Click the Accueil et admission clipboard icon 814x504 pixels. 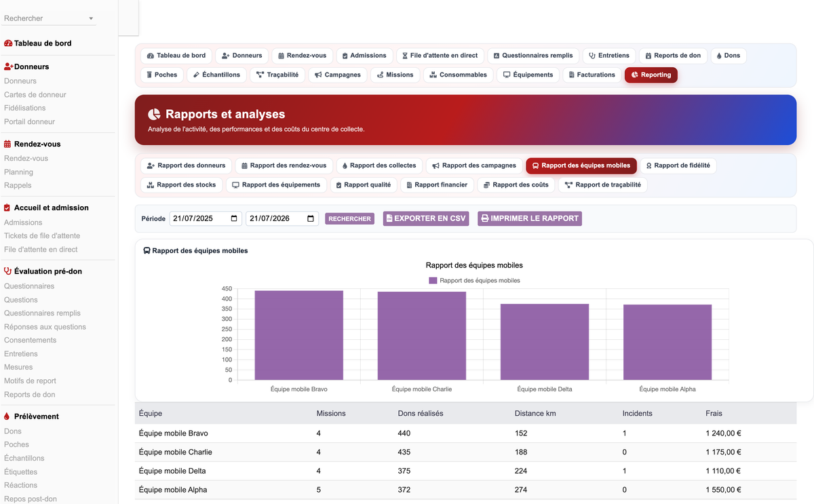click(x=7, y=208)
